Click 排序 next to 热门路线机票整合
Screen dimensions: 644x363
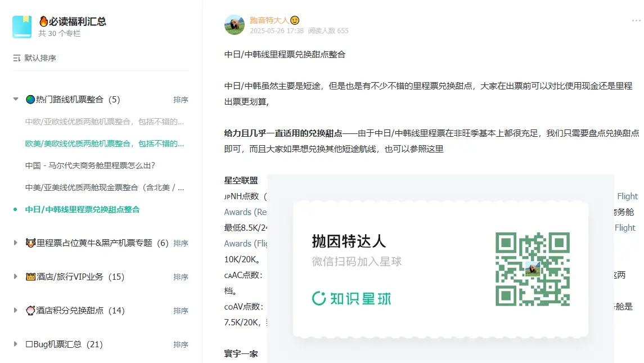click(x=181, y=100)
